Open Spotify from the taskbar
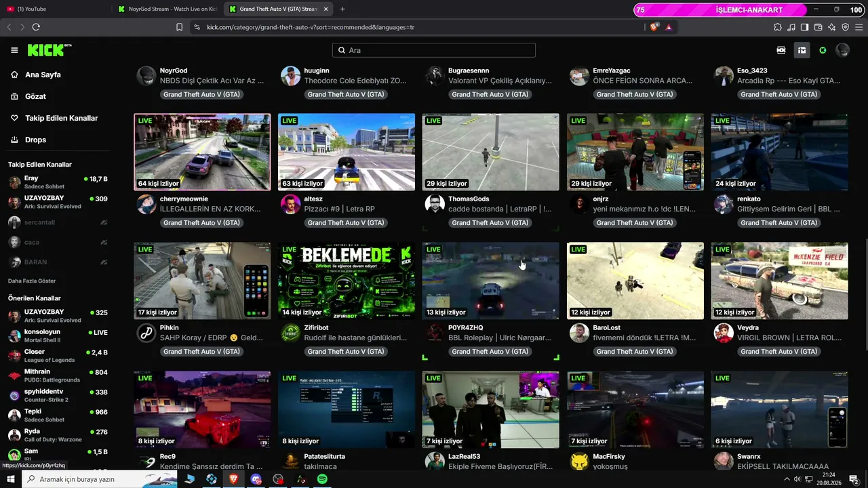 pos(322,479)
